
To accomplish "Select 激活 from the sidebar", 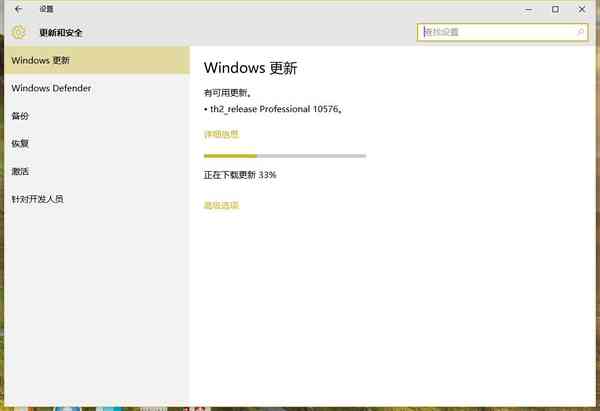I will 20,171.
